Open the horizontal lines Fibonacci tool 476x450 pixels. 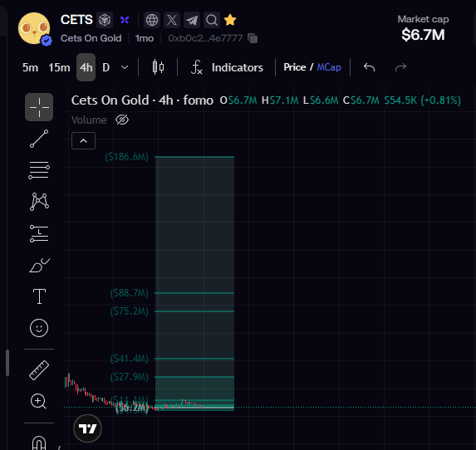[39, 170]
